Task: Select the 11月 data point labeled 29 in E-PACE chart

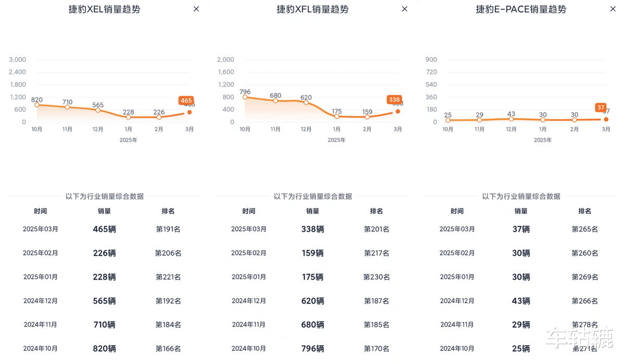Action: tap(480, 120)
